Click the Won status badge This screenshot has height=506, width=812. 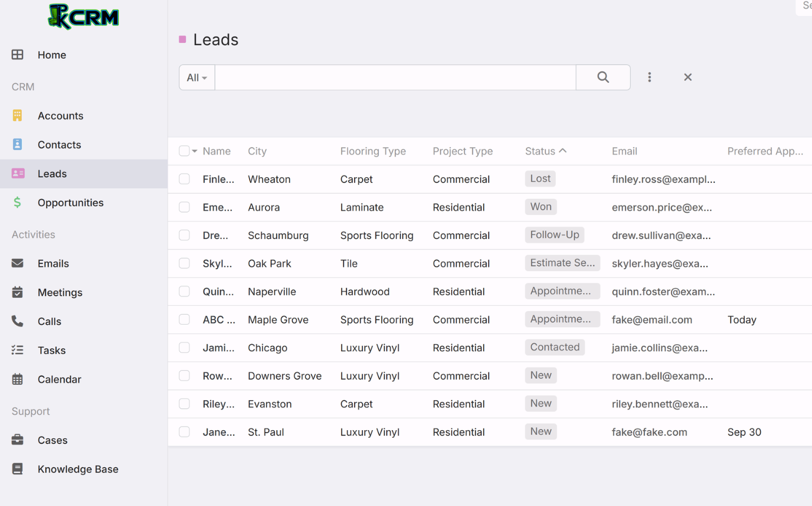click(541, 207)
